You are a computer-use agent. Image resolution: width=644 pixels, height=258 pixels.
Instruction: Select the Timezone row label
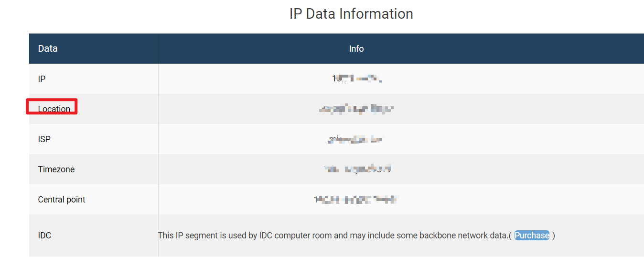click(56, 169)
